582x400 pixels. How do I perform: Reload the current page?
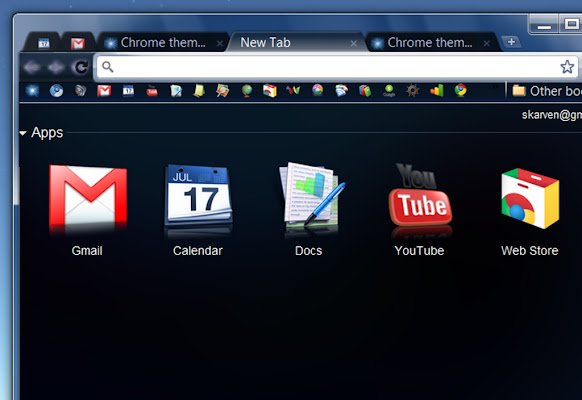coord(81,67)
